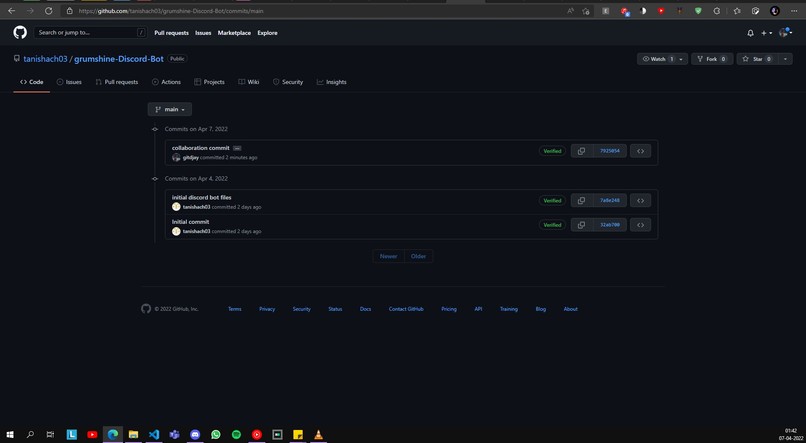Open Edge Settings and more menu

[794, 11]
